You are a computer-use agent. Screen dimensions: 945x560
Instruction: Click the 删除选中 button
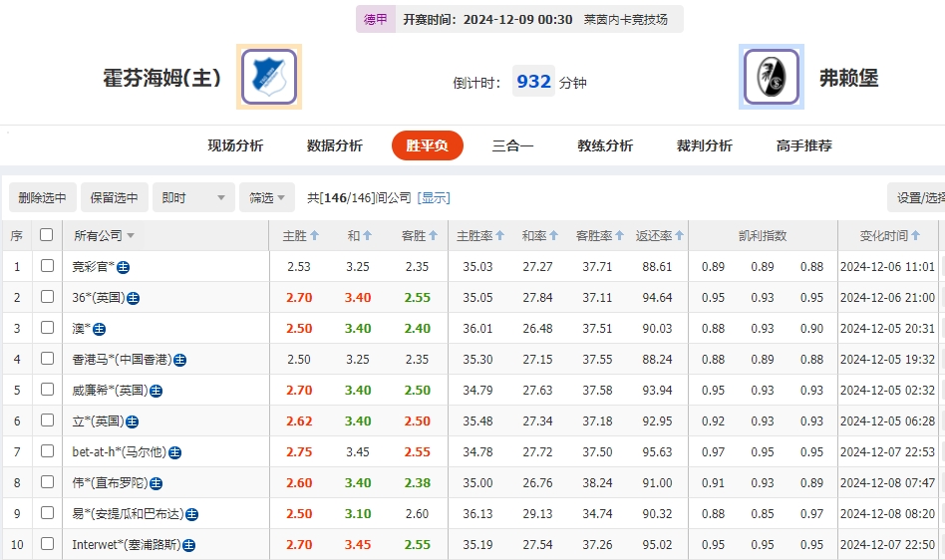[42, 197]
